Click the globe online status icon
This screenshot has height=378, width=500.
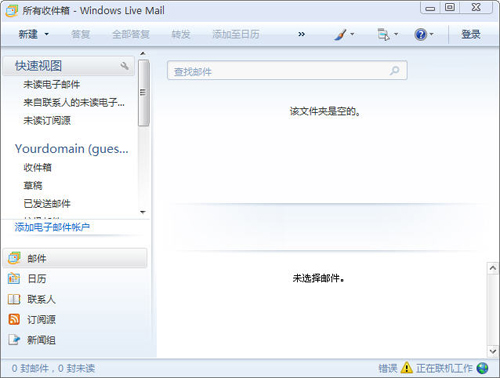[482, 368]
